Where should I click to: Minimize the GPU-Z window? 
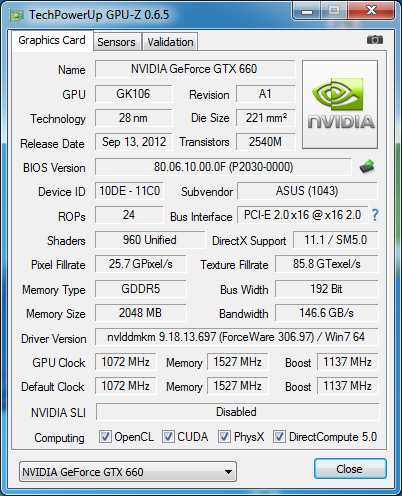[x=306, y=10]
